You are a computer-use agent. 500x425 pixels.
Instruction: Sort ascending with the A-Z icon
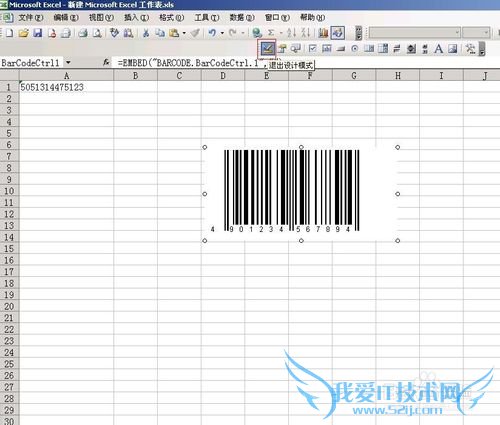point(292,33)
